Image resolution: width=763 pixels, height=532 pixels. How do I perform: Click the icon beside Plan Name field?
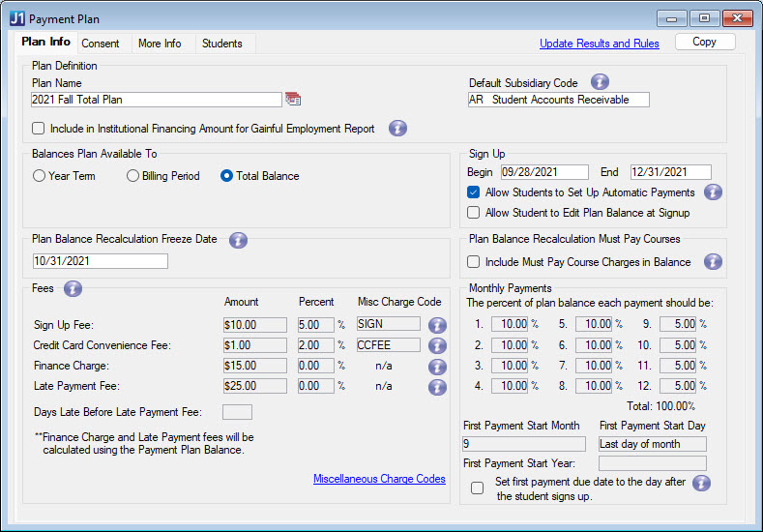(293, 100)
